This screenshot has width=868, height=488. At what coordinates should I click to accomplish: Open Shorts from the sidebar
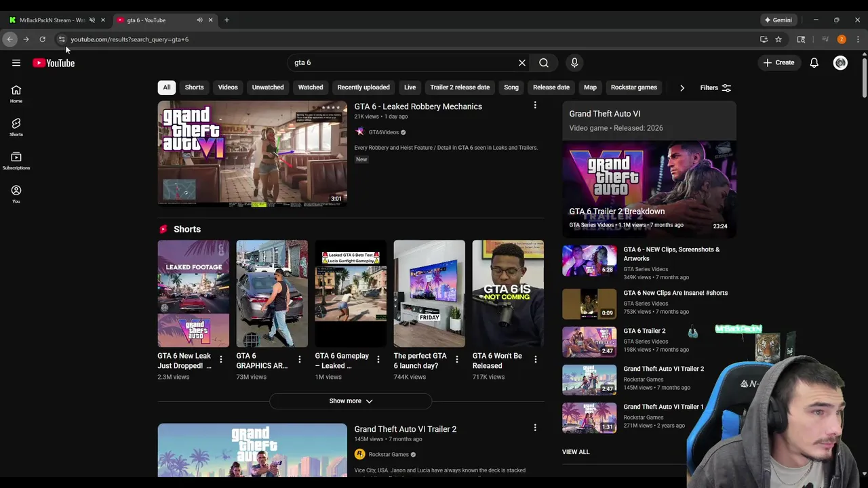16,127
